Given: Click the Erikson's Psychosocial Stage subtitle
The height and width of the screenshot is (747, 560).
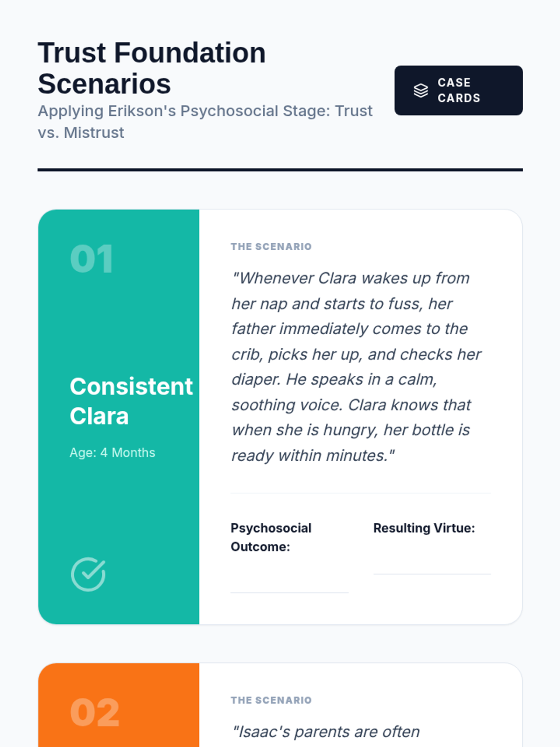Looking at the screenshot, I should [x=205, y=121].
